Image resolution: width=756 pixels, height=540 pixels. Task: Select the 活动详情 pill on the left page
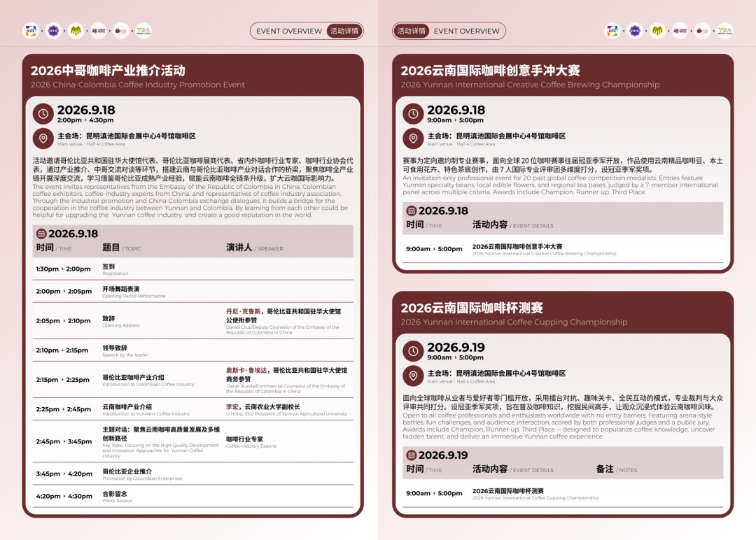(x=344, y=31)
